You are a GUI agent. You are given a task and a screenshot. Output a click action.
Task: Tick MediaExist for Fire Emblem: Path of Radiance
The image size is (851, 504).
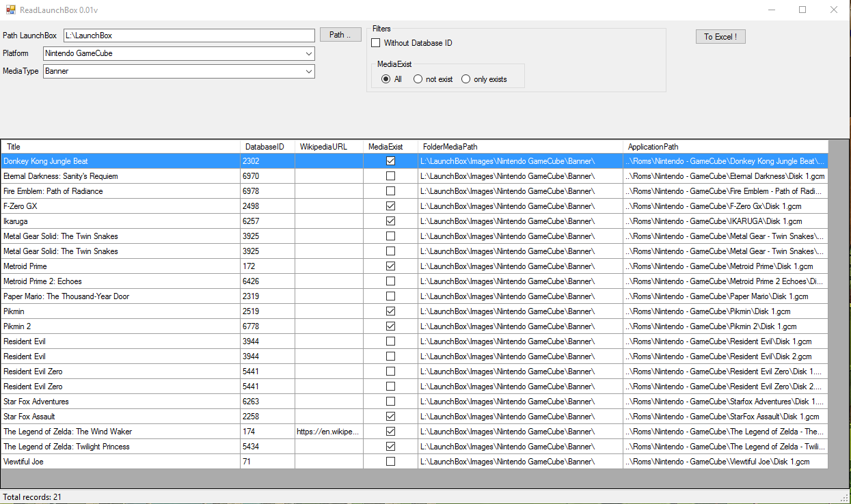(x=390, y=191)
